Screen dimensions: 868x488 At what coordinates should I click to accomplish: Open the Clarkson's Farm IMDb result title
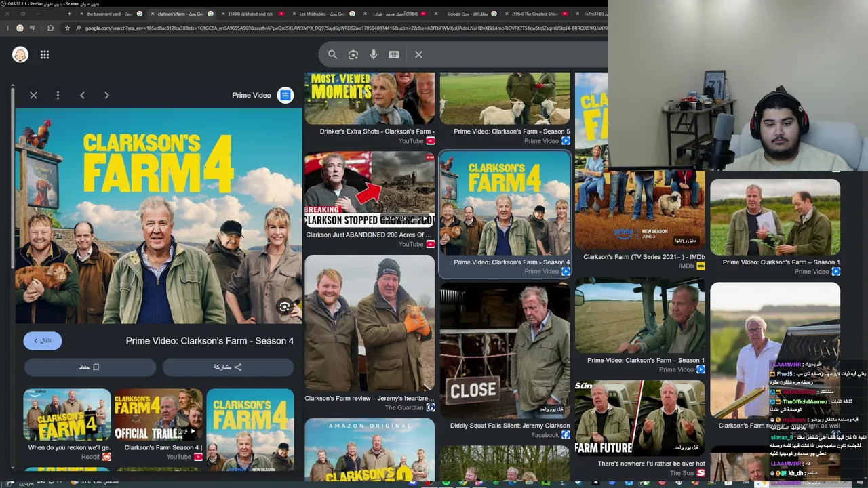(x=644, y=257)
